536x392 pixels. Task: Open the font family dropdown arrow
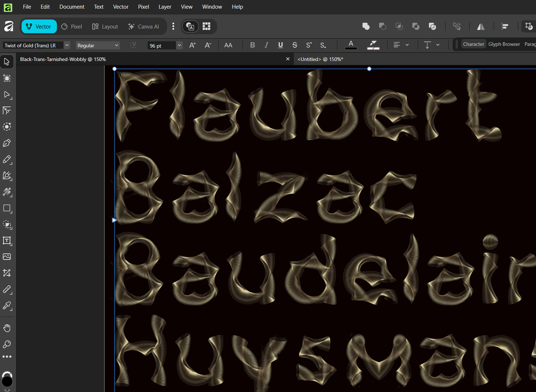click(x=67, y=45)
